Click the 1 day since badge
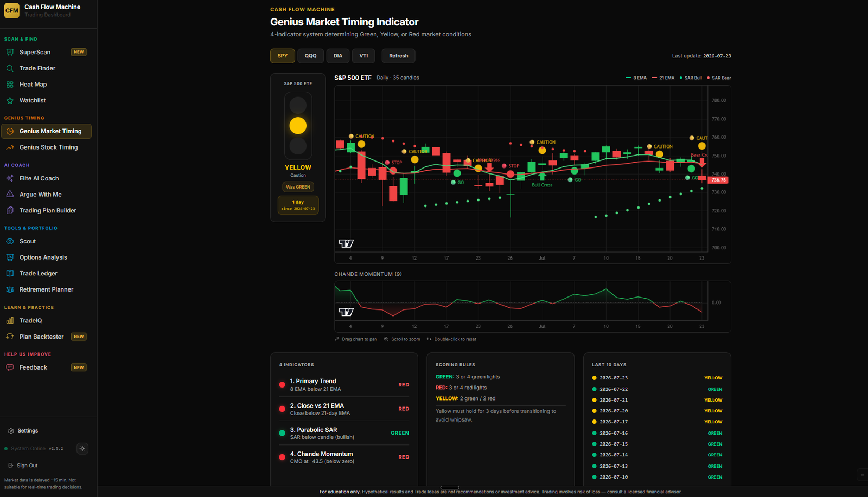This screenshot has height=497, width=868. click(298, 205)
